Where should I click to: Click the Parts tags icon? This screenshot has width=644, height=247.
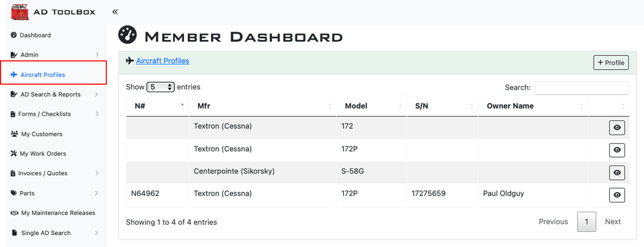14,193
